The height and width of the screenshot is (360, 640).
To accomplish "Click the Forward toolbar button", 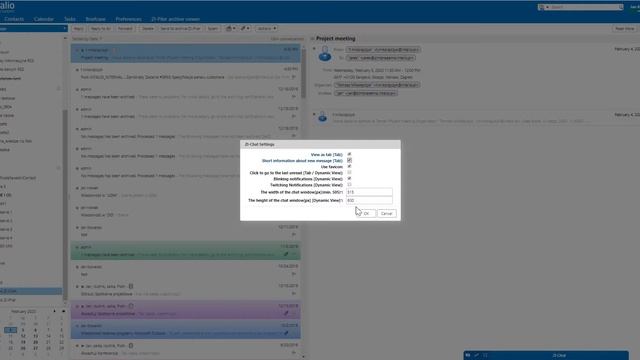I will (125, 29).
